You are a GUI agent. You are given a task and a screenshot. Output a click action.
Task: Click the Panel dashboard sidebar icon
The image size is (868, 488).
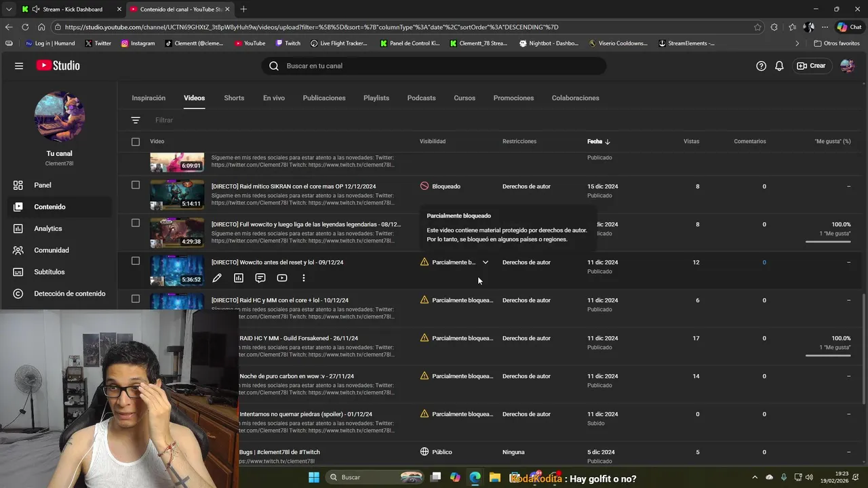coord(18,185)
